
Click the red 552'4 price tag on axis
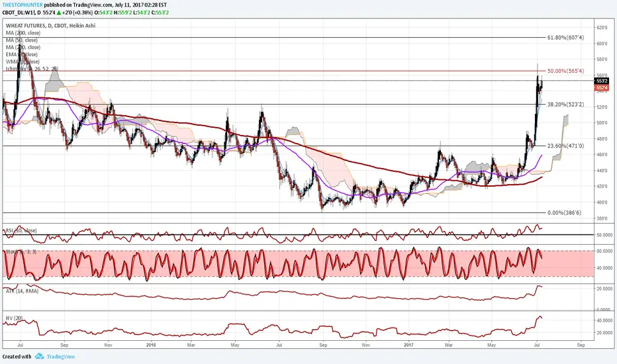click(602, 87)
